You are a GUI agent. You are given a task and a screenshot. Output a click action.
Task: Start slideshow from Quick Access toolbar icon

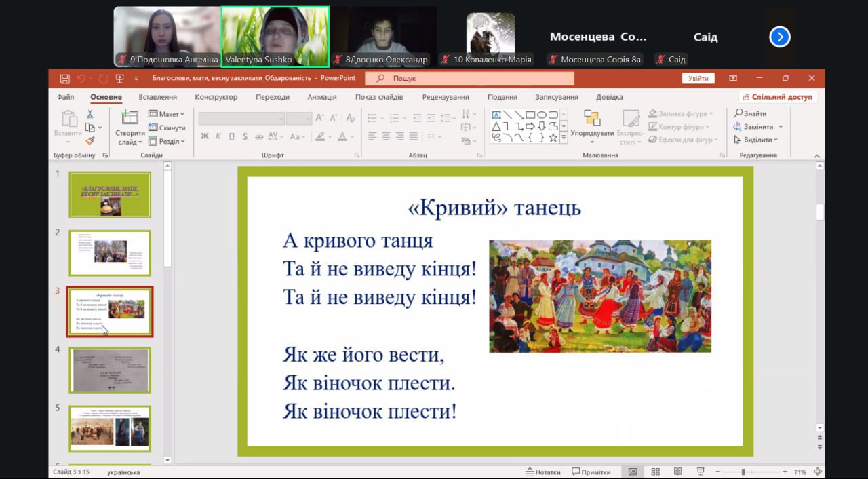click(x=120, y=79)
